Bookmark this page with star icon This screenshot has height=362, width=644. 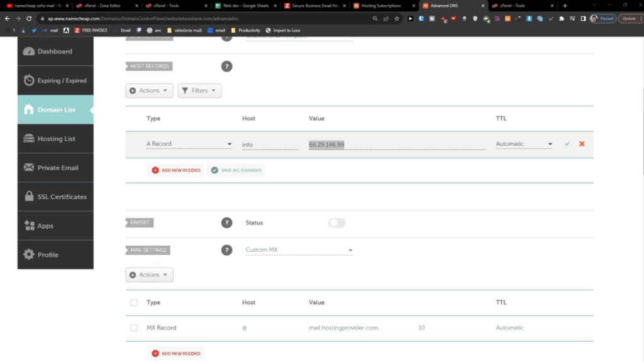click(x=397, y=18)
